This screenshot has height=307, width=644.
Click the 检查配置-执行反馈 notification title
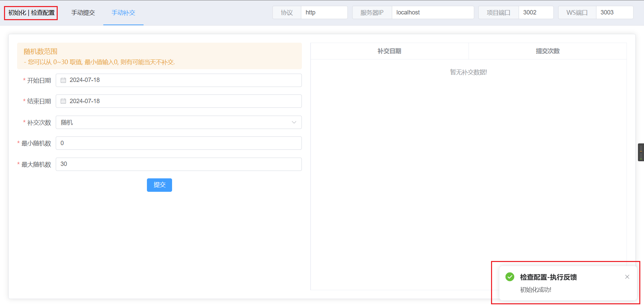[548, 277]
